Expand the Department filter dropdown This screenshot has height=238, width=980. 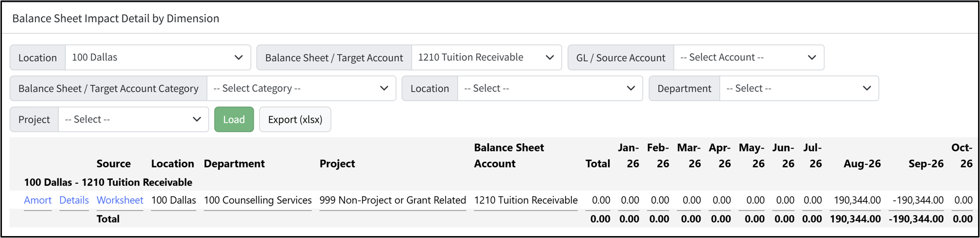point(799,88)
